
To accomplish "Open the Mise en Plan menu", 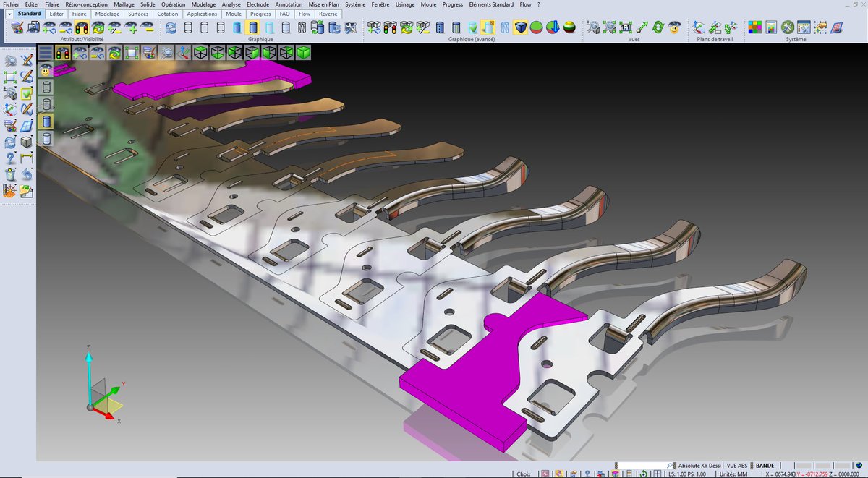I will point(323,4).
